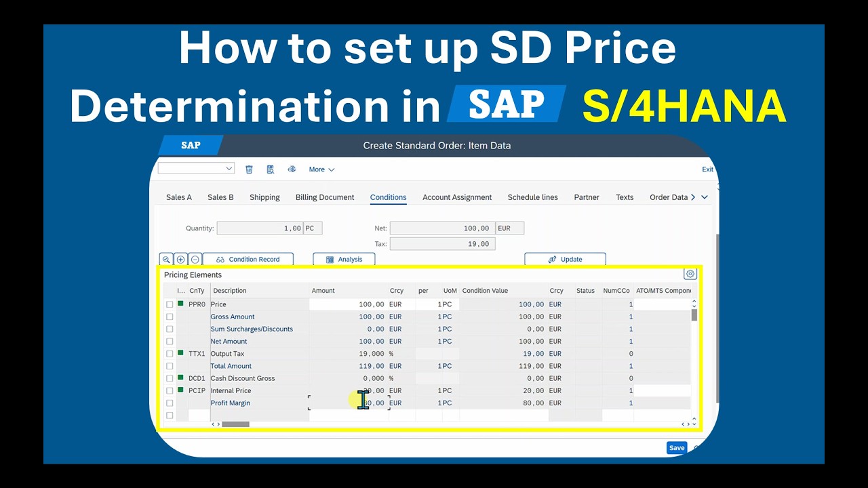Switch to the Sales B tab
The width and height of the screenshot is (868, 488).
[x=220, y=197]
